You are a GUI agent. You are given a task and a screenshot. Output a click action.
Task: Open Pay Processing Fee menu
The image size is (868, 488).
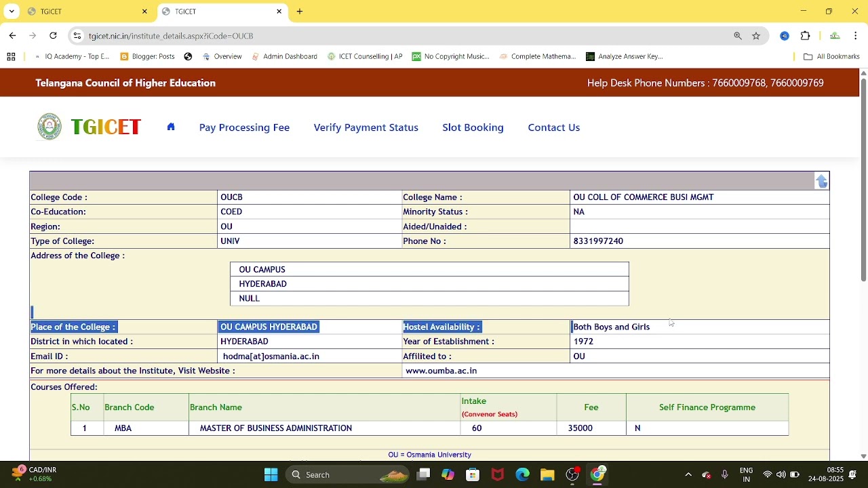(x=244, y=127)
